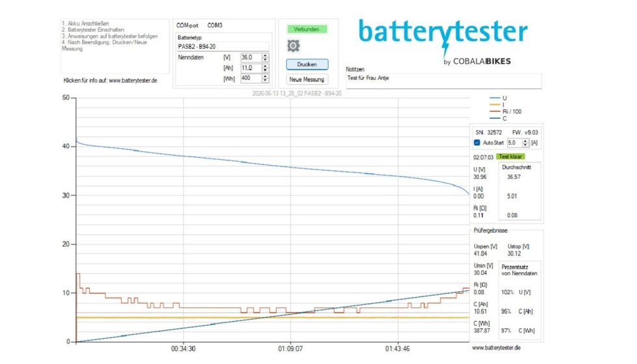The height and width of the screenshot is (364, 637).
Task: Click the Ustop value 30.12
Action: click(x=514, y=253)
